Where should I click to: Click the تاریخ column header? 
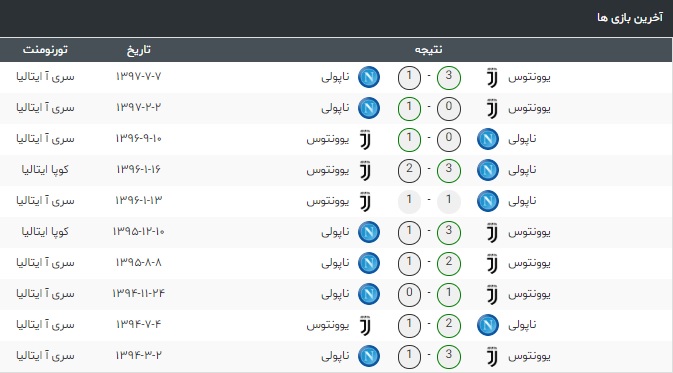[x=138, y=50]
